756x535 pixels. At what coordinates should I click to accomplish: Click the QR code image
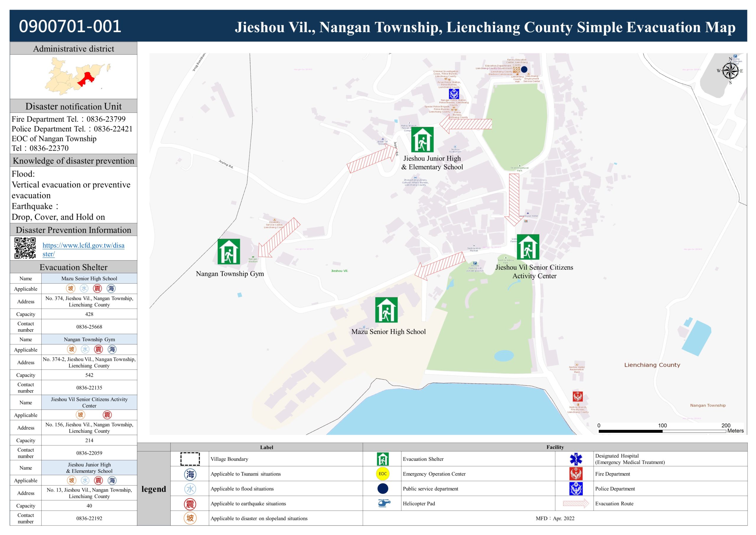tap(25, 248)
